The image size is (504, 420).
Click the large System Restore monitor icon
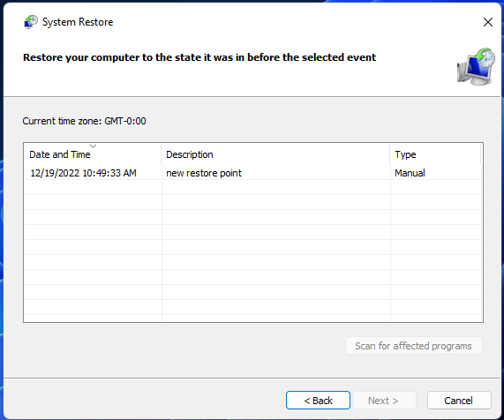pos(476,66)
